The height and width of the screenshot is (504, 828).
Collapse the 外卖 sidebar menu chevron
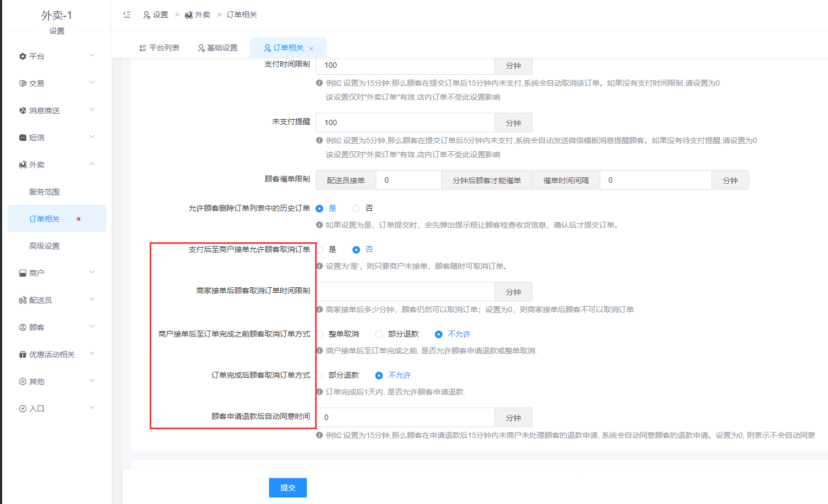[92, 164]
